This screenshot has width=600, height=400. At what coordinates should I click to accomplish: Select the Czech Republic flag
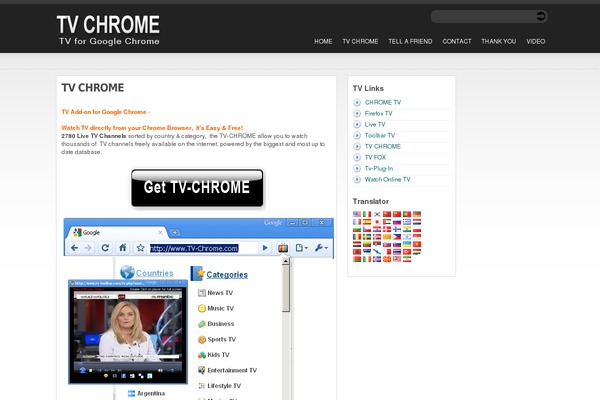(367, 229)
